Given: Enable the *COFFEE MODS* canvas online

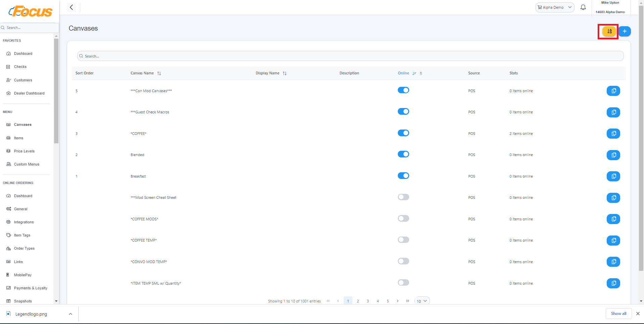Looking at the screenshot, I should click(403, 218).
